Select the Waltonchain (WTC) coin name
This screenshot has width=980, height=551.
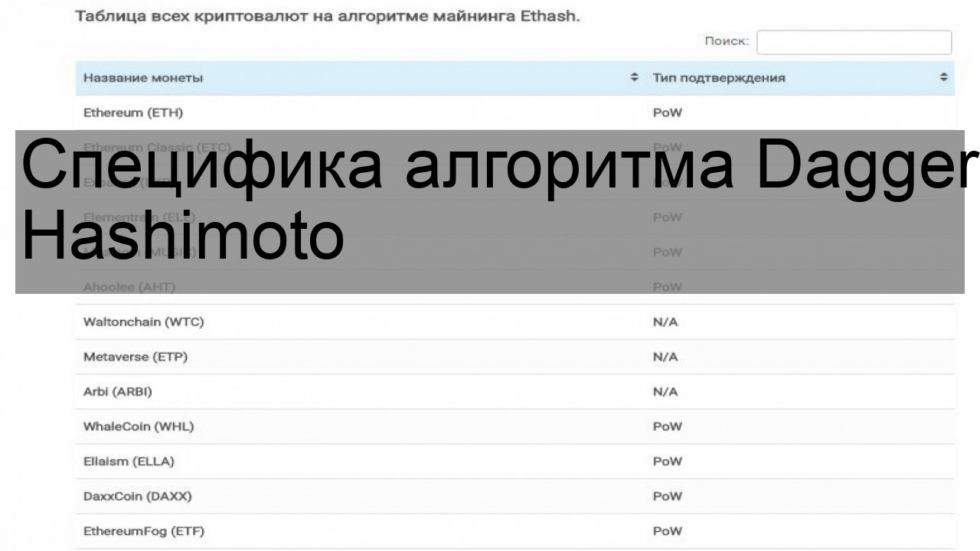(x=144, y=322)
